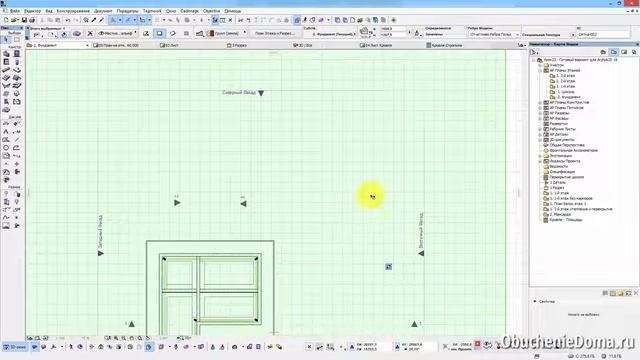This screenshot has width=640, height=360.
Task: Select the Фундамент story in the Navigator tree
Action: point(566,97)
